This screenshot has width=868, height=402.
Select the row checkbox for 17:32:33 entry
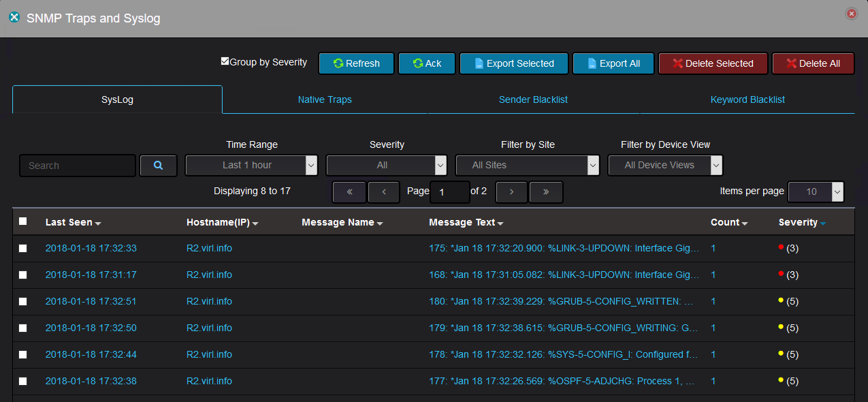[x=23, y=249]
